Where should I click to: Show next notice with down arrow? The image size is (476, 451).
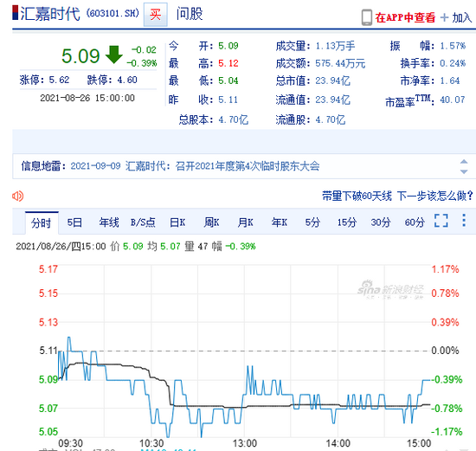(x=464, y=172)
